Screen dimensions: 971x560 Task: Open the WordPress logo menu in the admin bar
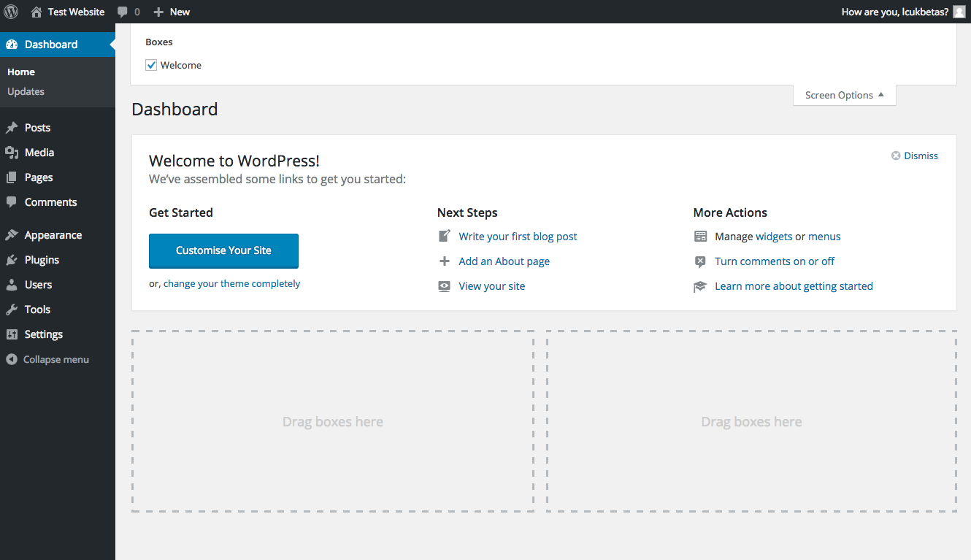coord(10,11)
